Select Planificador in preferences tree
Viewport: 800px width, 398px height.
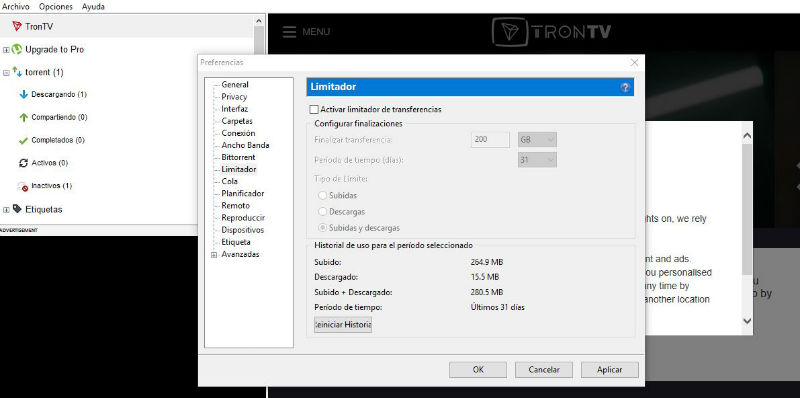point(243,194)
